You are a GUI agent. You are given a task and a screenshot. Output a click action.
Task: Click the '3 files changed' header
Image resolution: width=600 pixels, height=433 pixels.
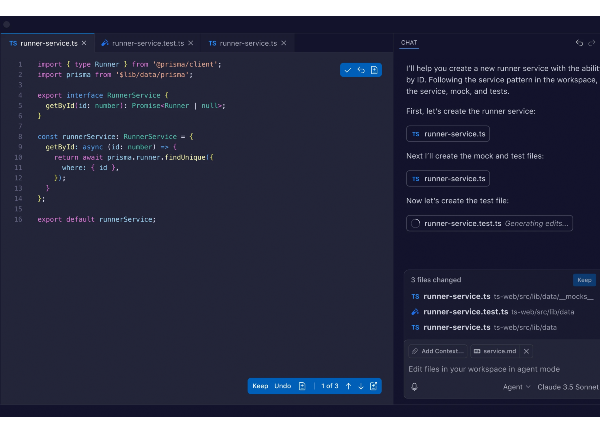click(x=436, y=280)
